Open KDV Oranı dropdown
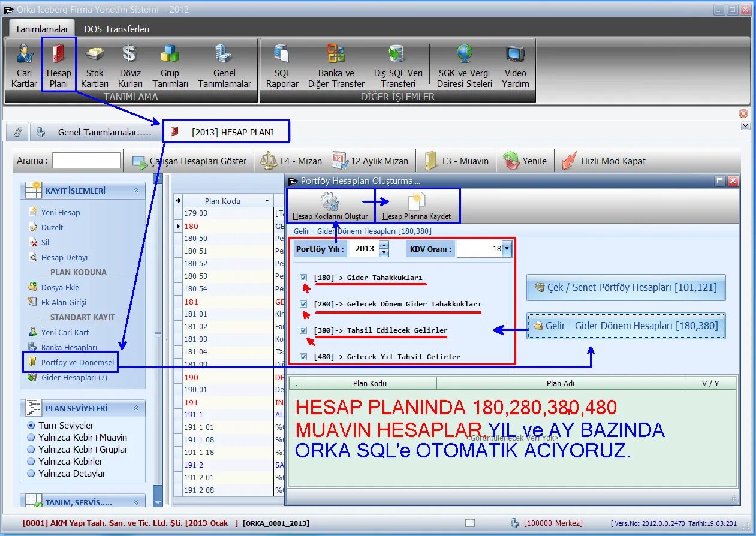 pos(507,248)
